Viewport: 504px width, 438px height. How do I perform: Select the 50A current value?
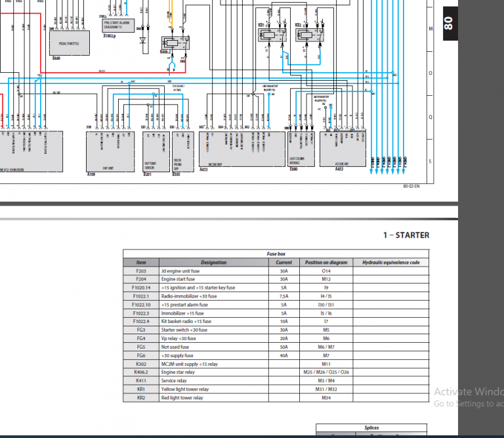click(x=283, y=347)
